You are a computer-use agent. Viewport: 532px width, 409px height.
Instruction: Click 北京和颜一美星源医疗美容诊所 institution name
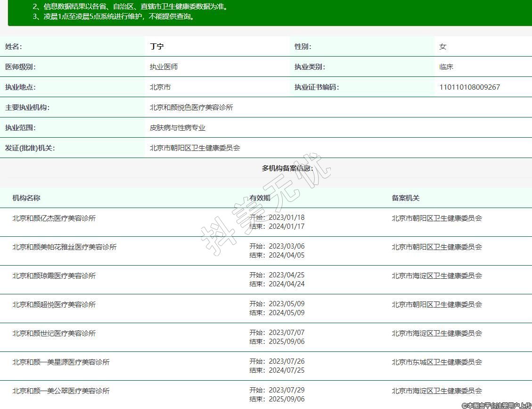pos(61,362)
